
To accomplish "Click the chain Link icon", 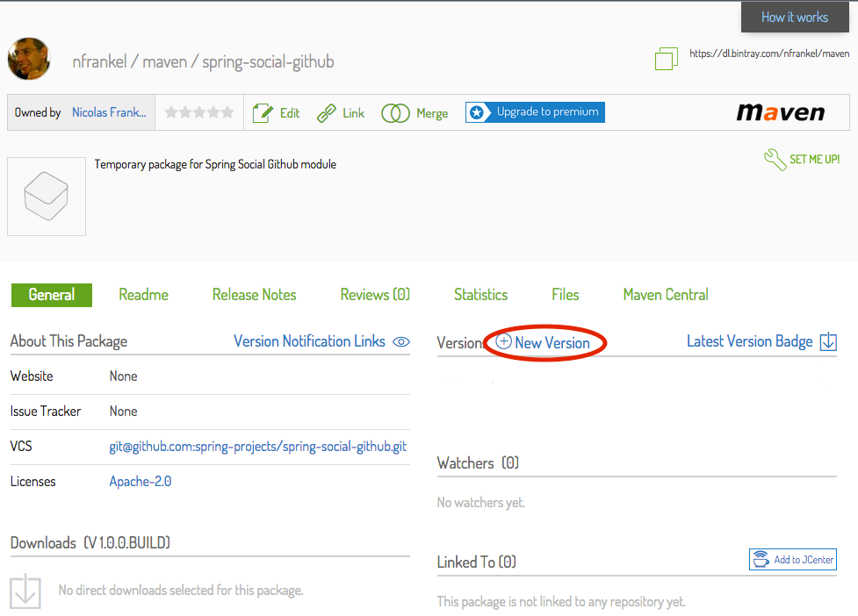I will 327,113.
